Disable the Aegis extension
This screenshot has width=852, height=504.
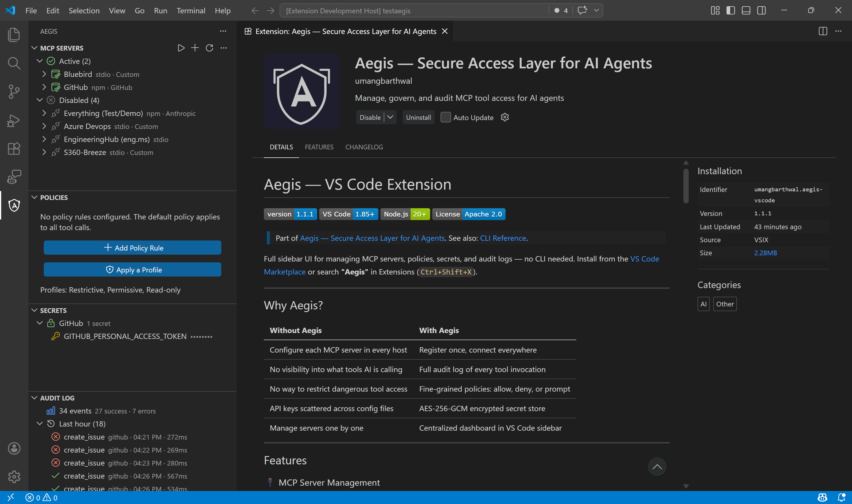[370, 117]
